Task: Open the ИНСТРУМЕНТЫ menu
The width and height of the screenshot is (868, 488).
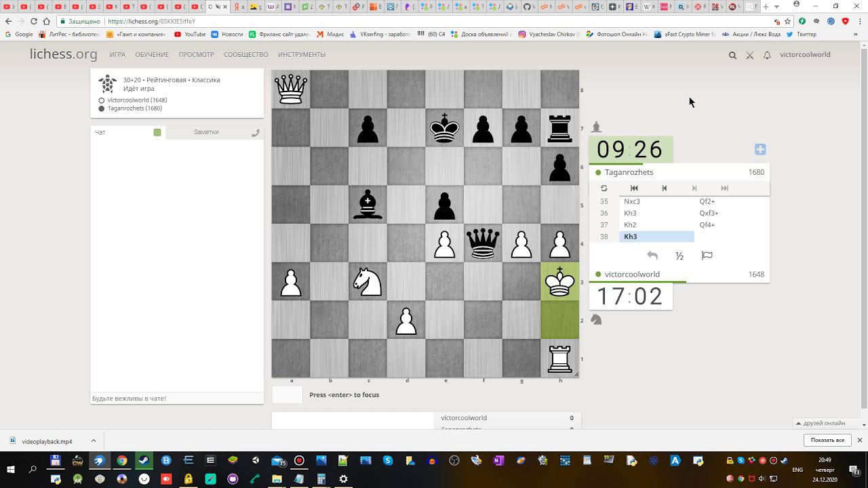Action: (302, 55)
